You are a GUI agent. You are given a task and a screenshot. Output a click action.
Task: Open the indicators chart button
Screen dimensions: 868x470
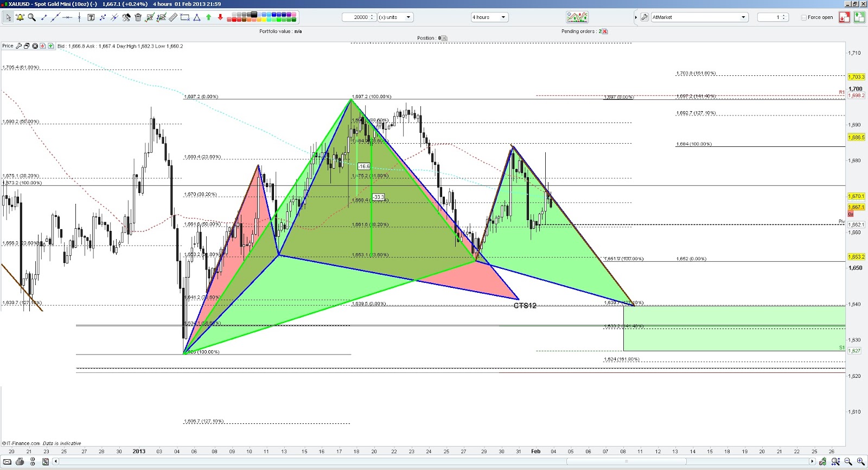point(577,17)
